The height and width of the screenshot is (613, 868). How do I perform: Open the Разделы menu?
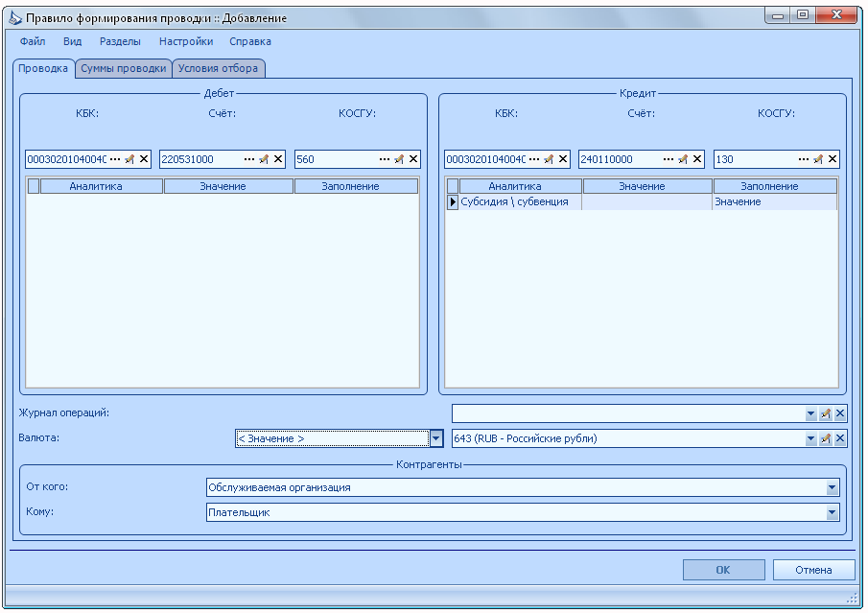coord(120,41)
